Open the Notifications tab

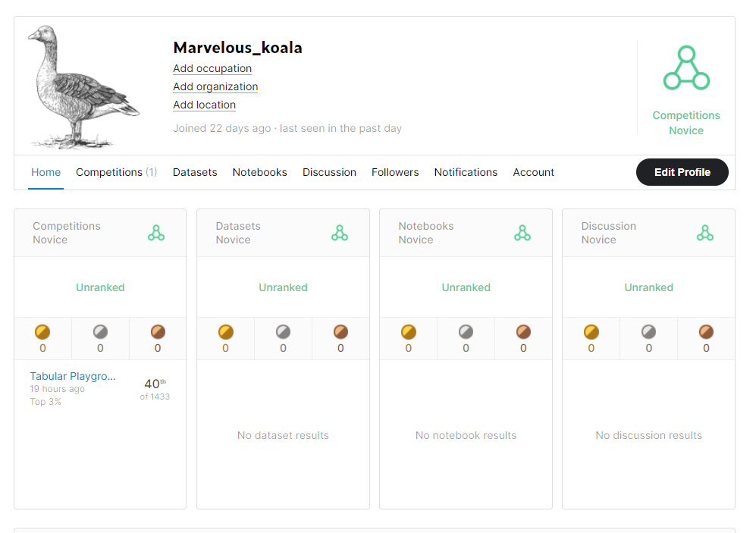(466, 172)
